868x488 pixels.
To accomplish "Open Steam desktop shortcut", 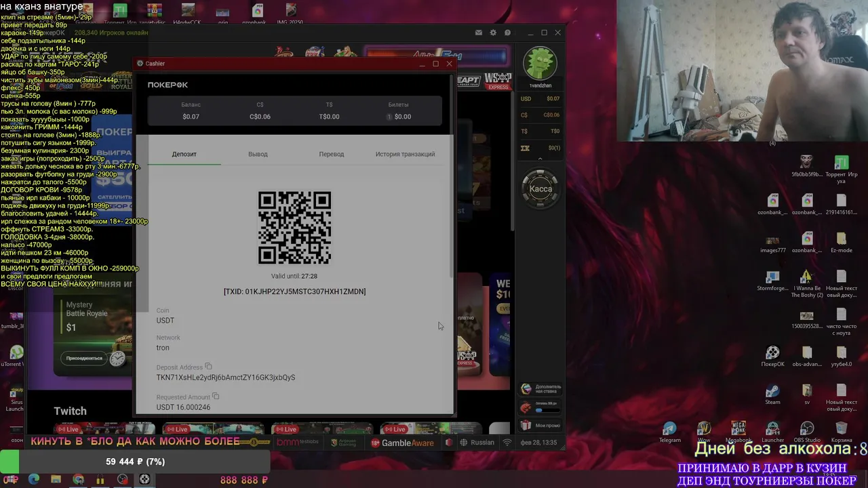I will tap(772, 394).
